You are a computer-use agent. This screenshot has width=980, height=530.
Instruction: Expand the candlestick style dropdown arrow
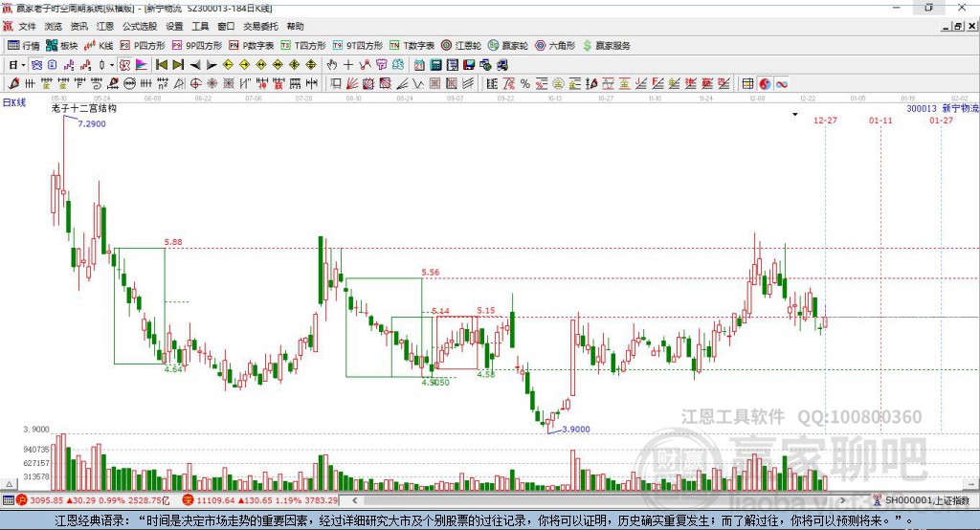point(111,65)
